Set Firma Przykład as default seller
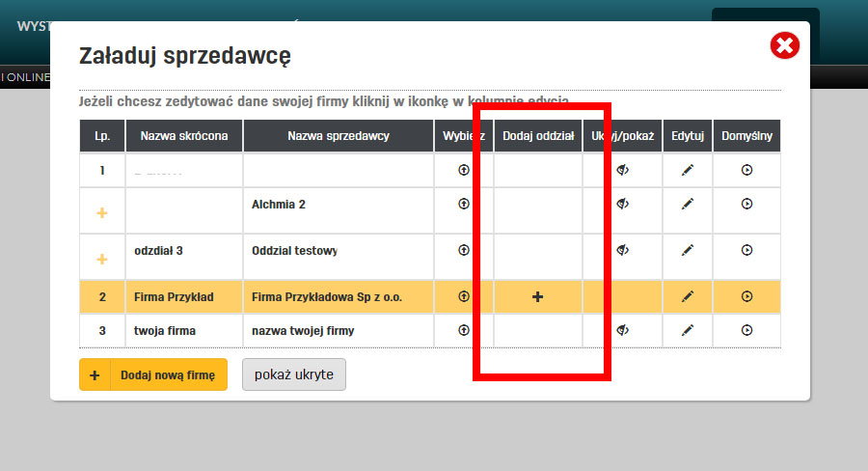 pos(746,296)
